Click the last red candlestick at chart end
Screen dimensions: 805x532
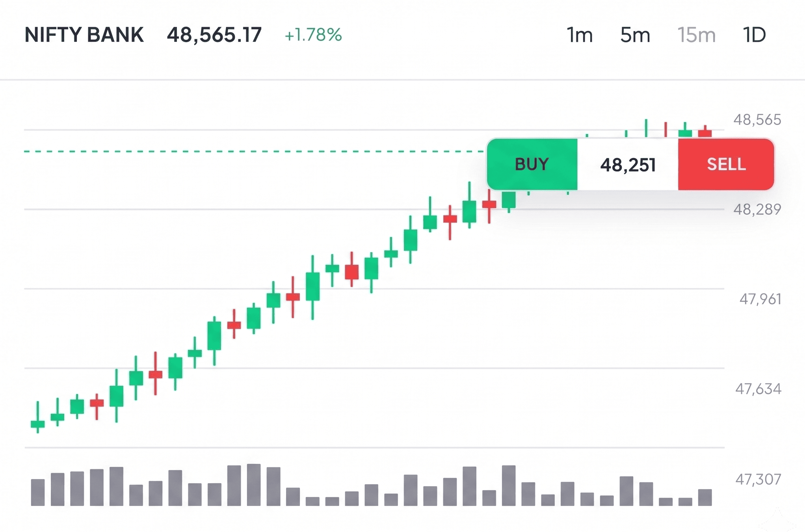705,131
